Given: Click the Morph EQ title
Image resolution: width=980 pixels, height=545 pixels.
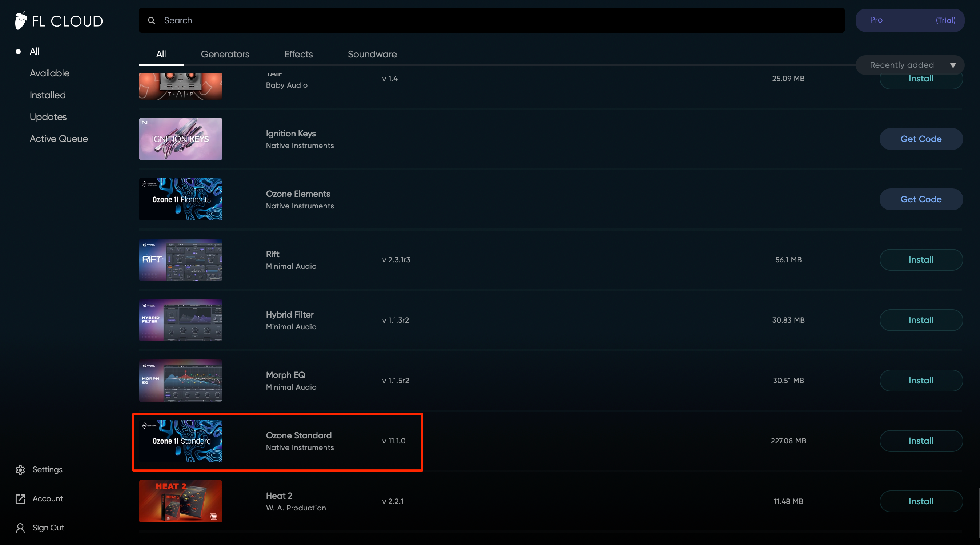Looking at the screenshot, I should [285, 375].
